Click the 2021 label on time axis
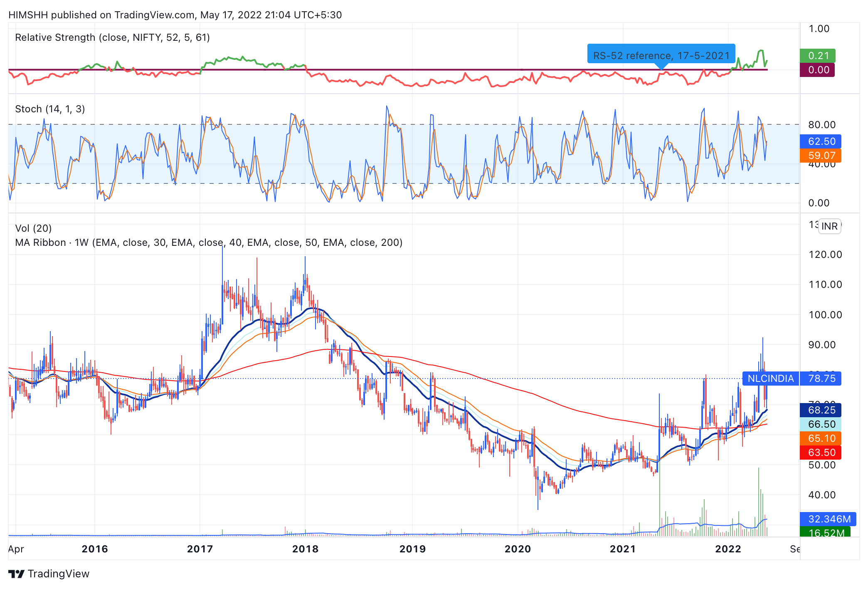This screenshot has height=589, width=868. click(x=622, y=549)
